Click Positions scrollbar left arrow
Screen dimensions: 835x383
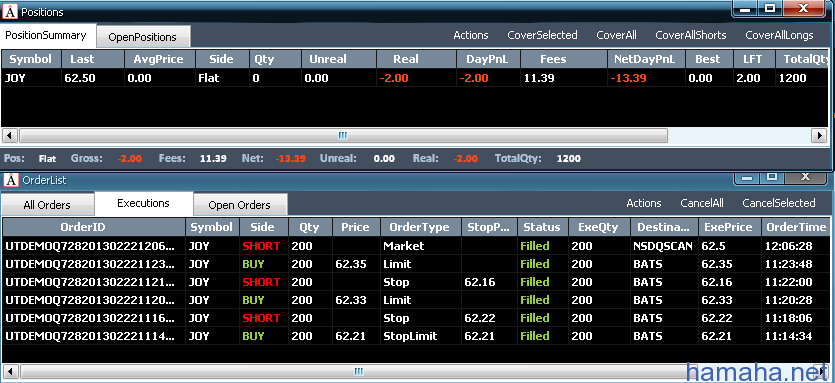point(10,135)
